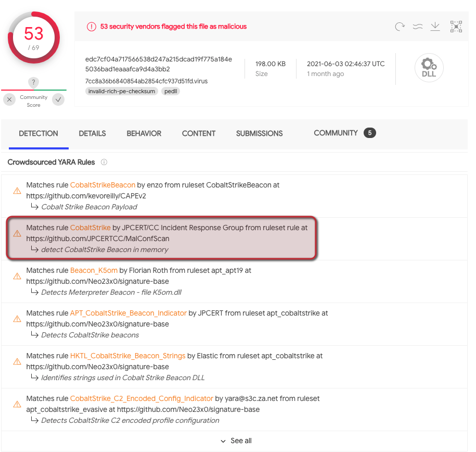Click description Detects CobaltStrike beacons
This screenshot has width=476, height=452.
pyautogui.click(x=90, y=335)
